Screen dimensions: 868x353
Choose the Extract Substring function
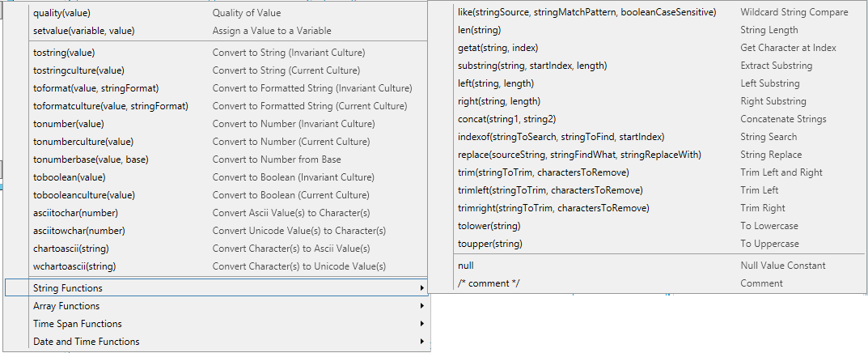[531, 66]
